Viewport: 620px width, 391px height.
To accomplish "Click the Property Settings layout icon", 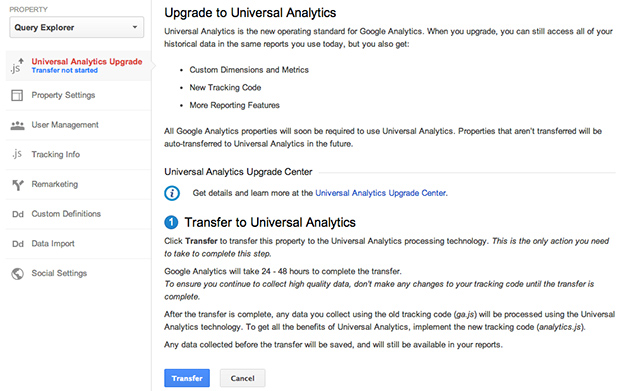I will coord(17,95).
